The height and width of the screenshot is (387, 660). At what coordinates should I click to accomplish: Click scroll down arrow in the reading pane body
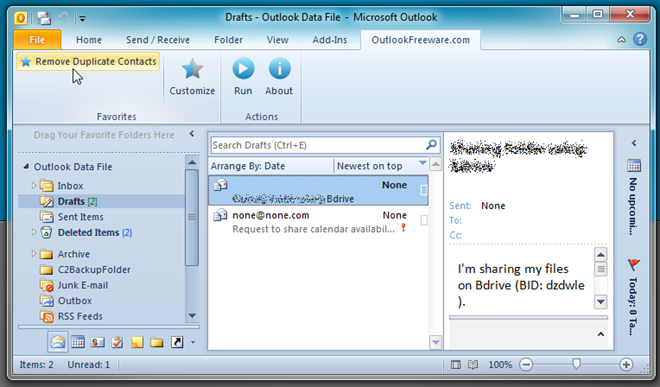[x=601, y=302]
